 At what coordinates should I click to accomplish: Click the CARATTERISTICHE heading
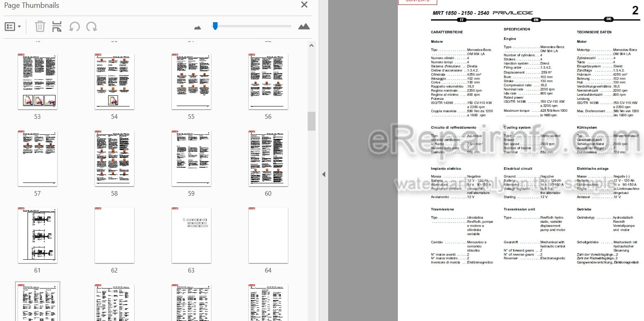pos(447,32)
